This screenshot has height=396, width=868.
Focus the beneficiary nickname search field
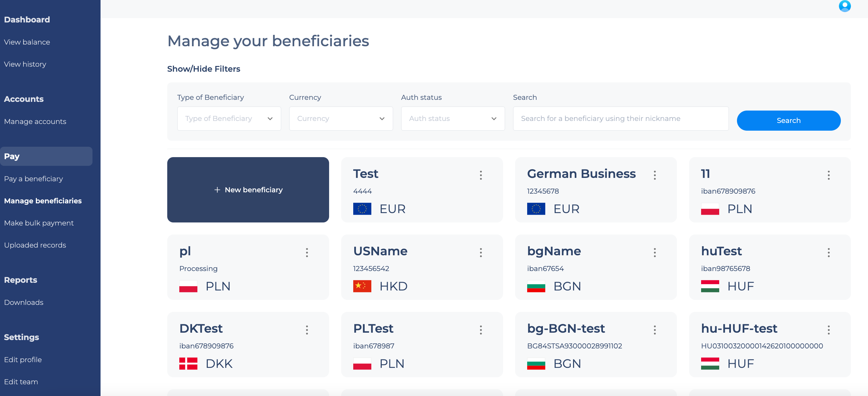621,119
